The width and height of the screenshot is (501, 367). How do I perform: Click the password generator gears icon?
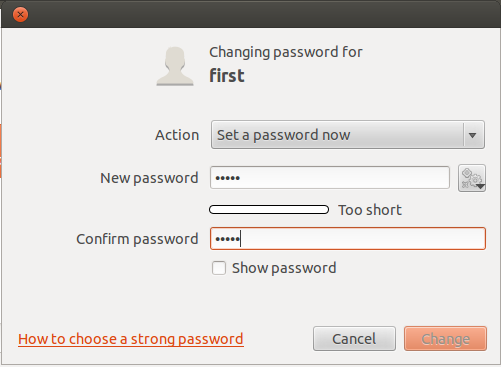pyautogui.click(x=471, y=178)
